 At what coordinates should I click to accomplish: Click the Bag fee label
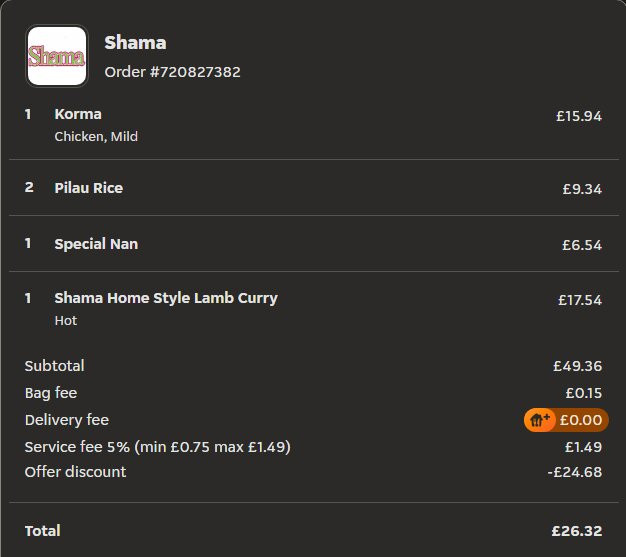[51, 393]
